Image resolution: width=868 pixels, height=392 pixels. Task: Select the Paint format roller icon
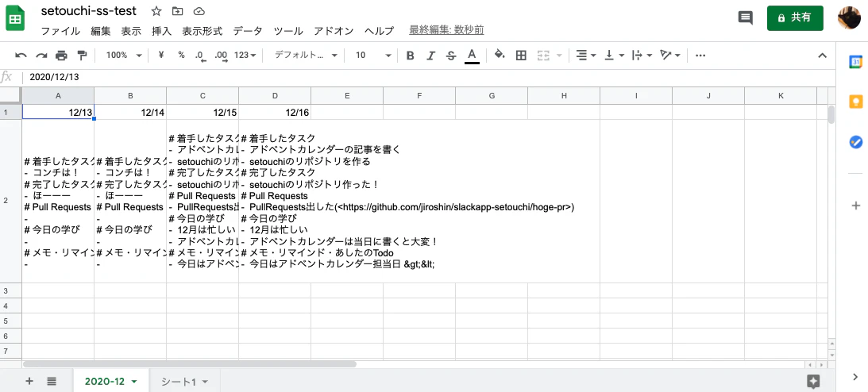(82, 56)
